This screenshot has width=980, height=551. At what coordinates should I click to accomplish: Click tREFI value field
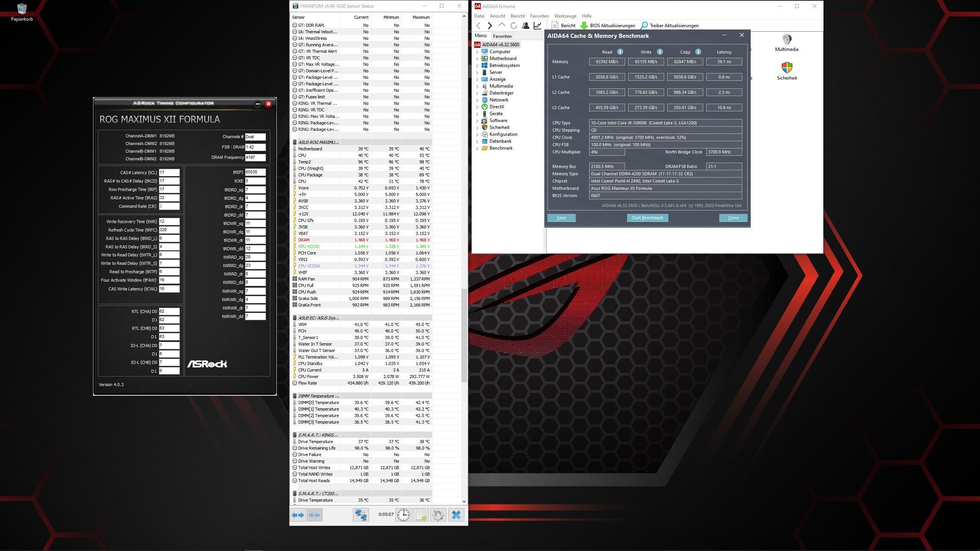pyautogui.click(x=255, y=172)
